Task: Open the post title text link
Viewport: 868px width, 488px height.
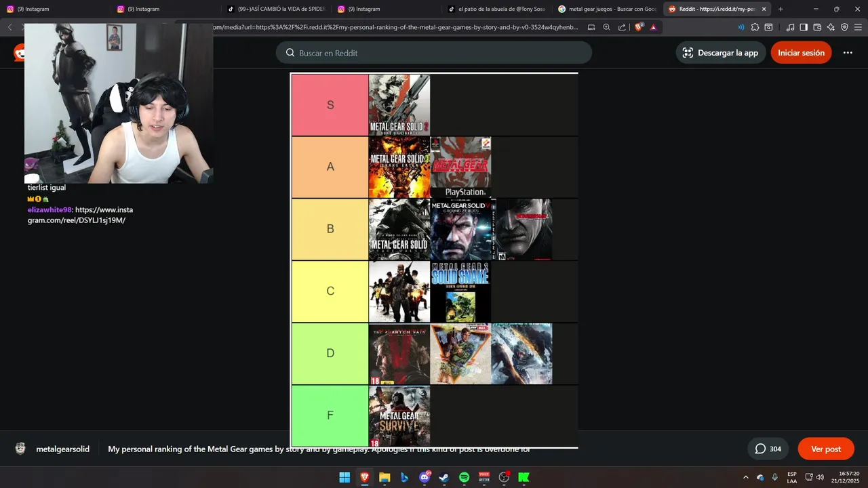Action: (319, 449)
